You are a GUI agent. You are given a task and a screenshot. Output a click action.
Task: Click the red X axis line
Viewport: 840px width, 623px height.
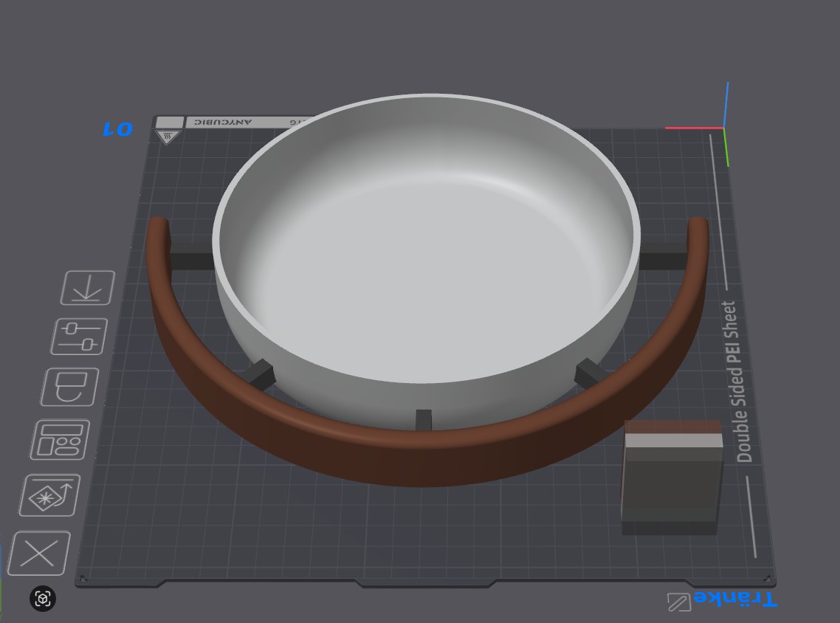[x=695, y=128]
